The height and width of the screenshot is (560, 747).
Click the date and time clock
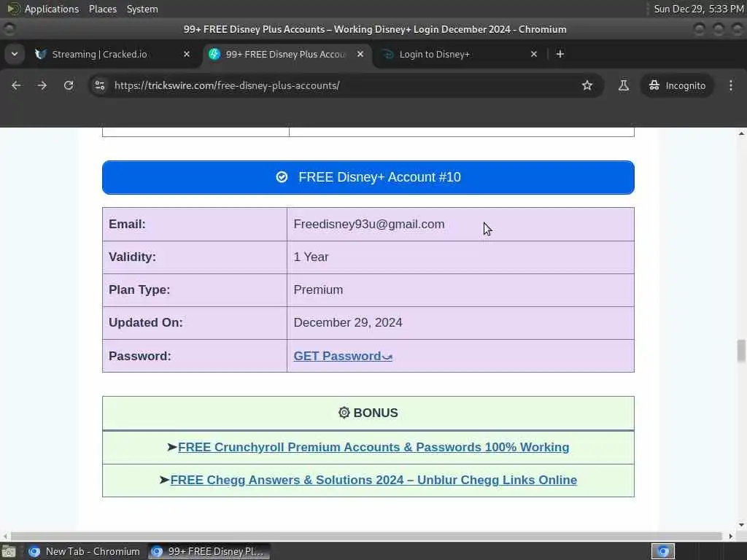[x=698, y=9]
